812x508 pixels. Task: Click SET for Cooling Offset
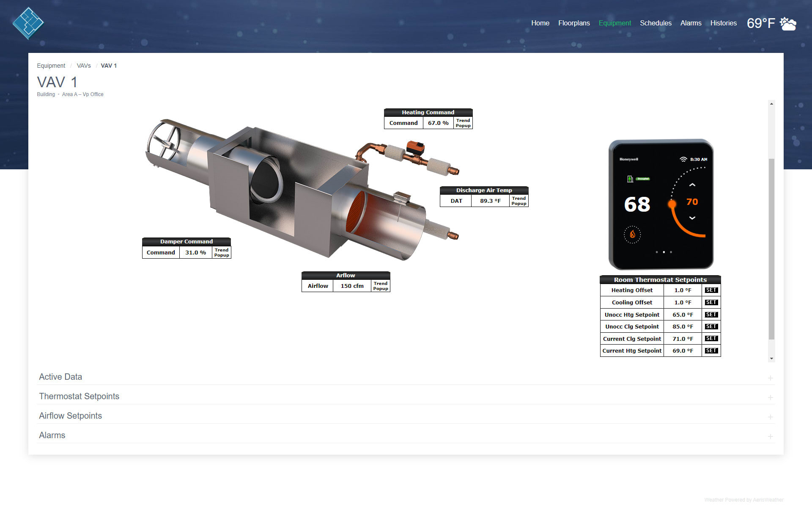(x=711, y=302)
